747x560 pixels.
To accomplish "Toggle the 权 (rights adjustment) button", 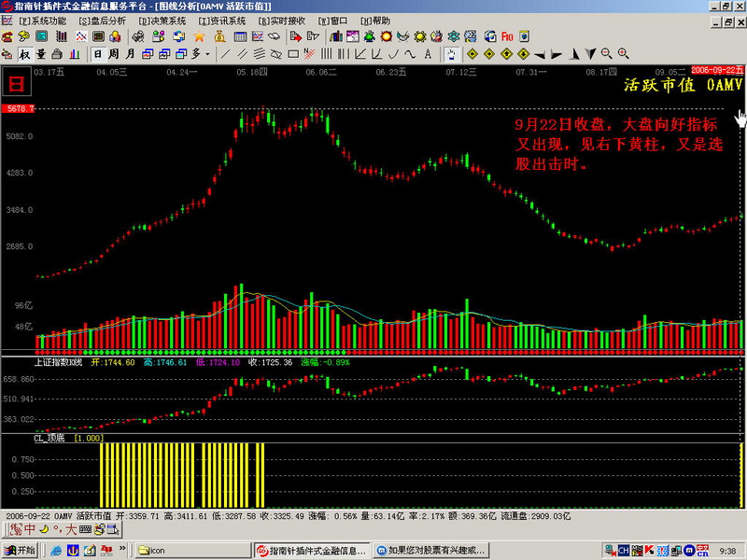I will [24, 54].
